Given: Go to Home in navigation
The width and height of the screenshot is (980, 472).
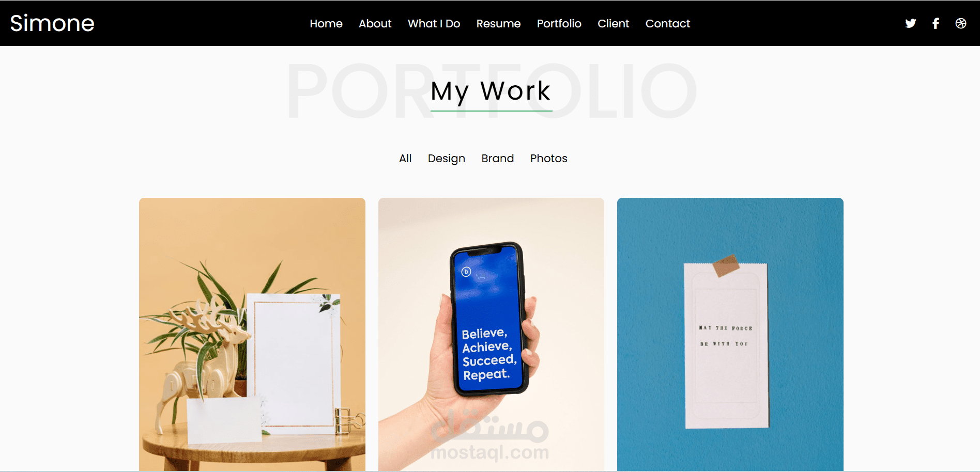Looking at the screenshot, I should click(x=326, y=24).
